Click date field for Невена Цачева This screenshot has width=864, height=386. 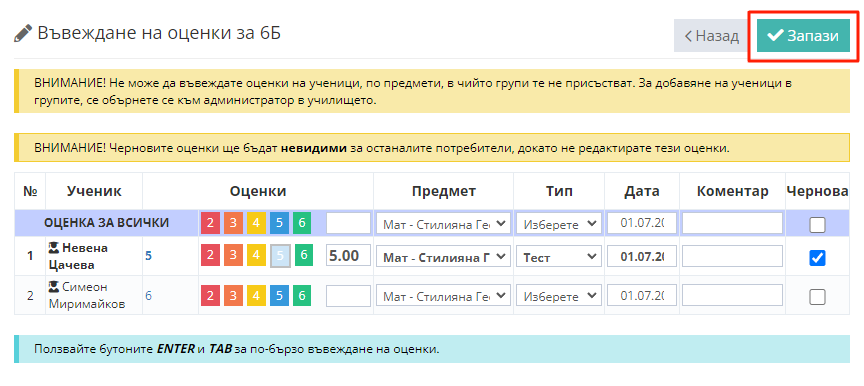[642, 257]
